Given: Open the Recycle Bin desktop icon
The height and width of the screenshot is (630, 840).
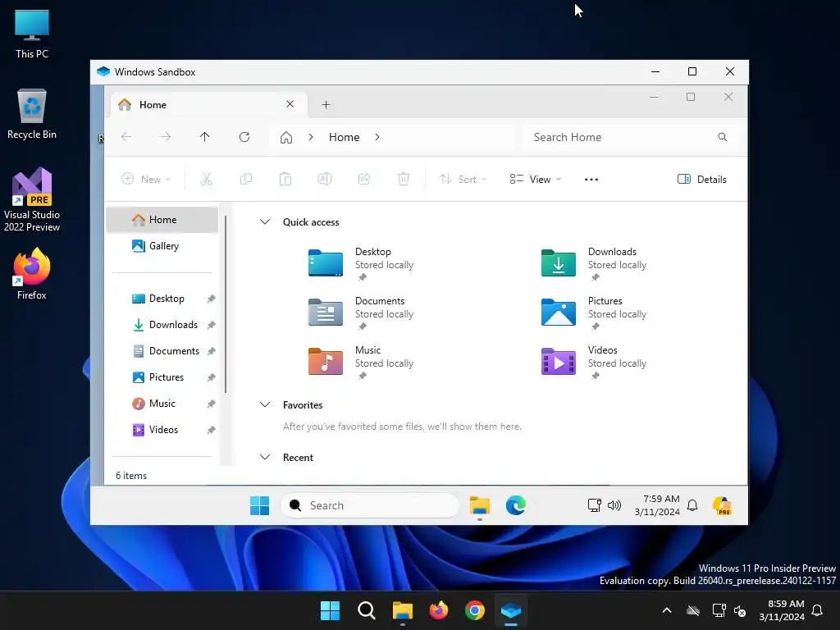Looking at the screenshot, I should tap(32, 114).
